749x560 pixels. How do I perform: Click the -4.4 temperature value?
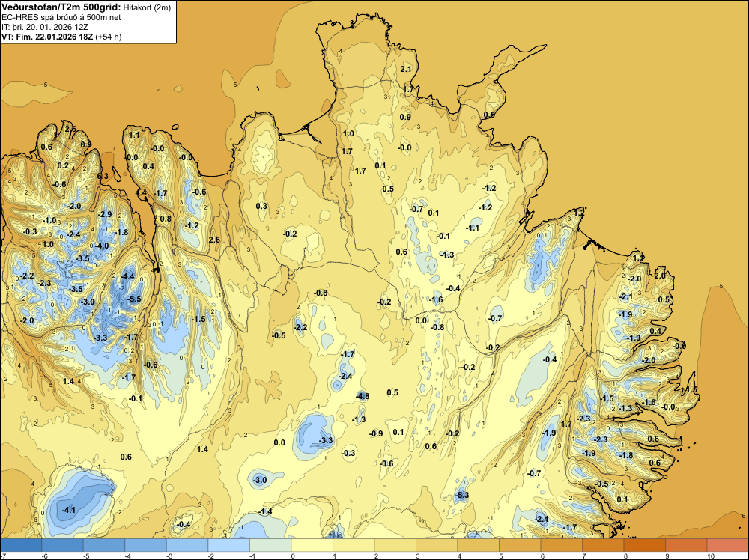click(x=127, y=276)
